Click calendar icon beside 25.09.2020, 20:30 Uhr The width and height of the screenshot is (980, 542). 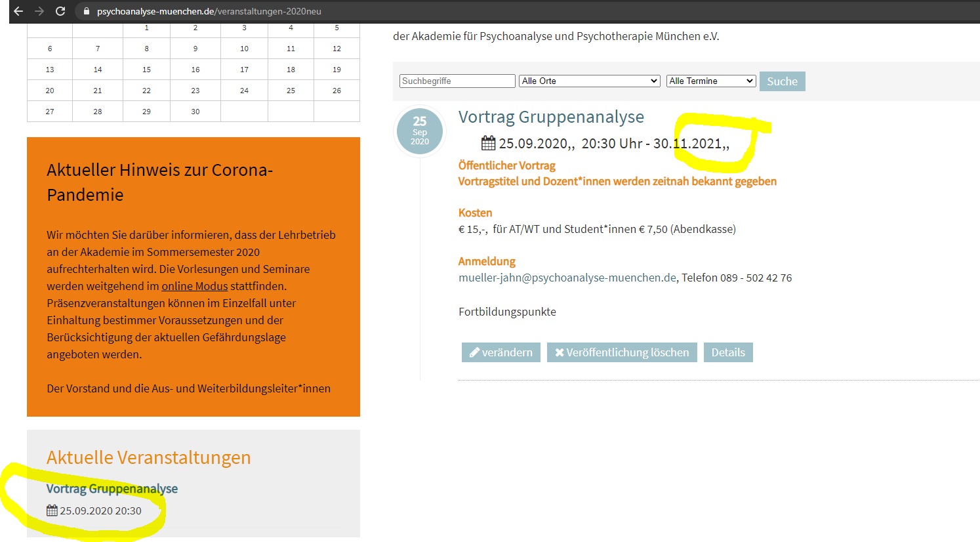488,143
